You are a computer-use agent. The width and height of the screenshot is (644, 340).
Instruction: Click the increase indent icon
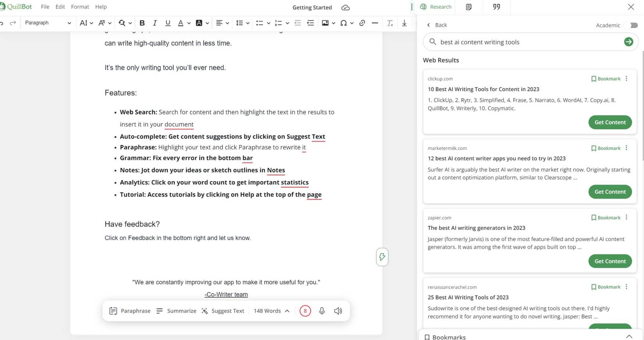pos(310,23)
